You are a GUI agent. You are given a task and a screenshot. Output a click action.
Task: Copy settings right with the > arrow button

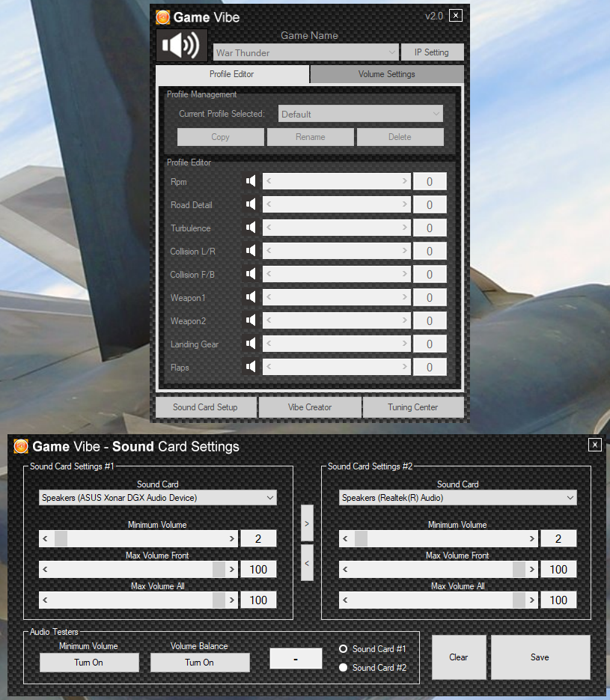pyautogui.click(x=307, y=523)
